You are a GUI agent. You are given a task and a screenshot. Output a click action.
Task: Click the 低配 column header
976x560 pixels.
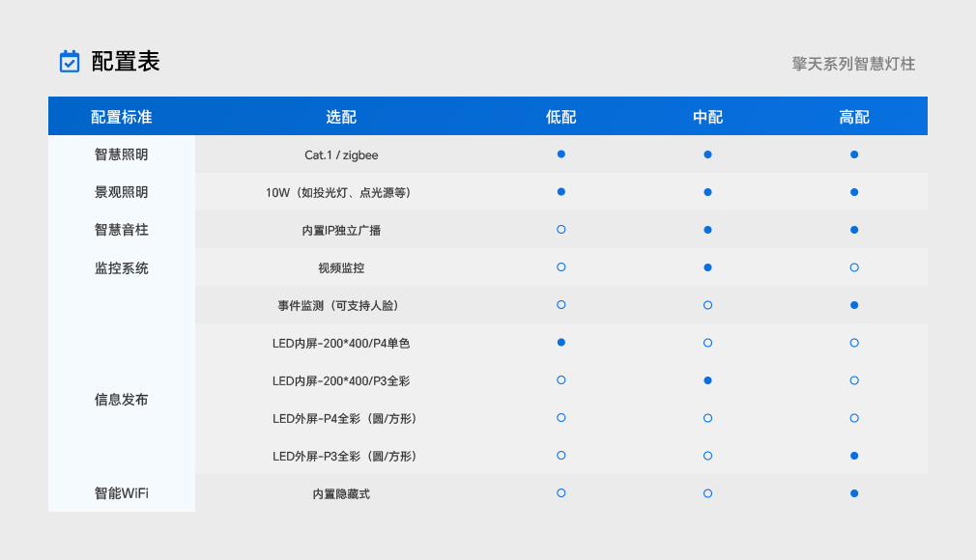[561, 117]
